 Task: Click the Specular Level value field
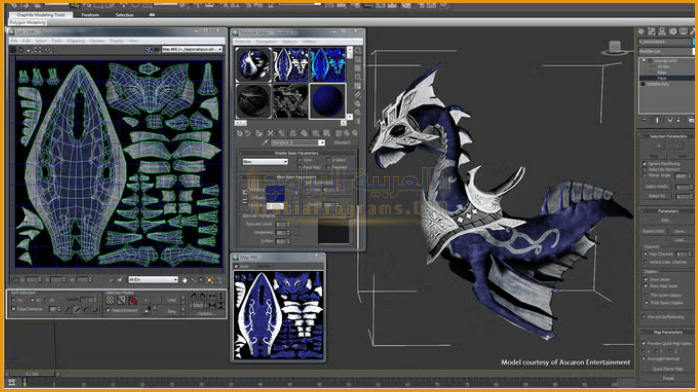(x=281, y=225)
